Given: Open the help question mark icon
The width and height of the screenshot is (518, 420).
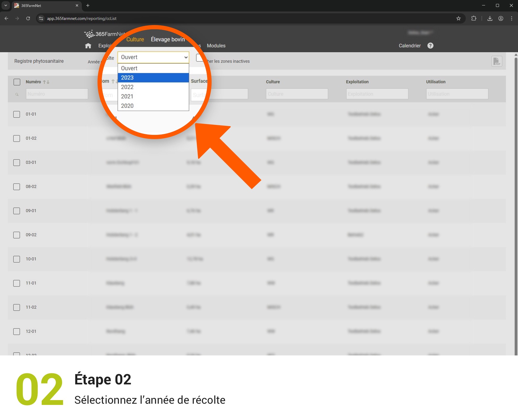Looking at the screenshot, I should 430,46.
